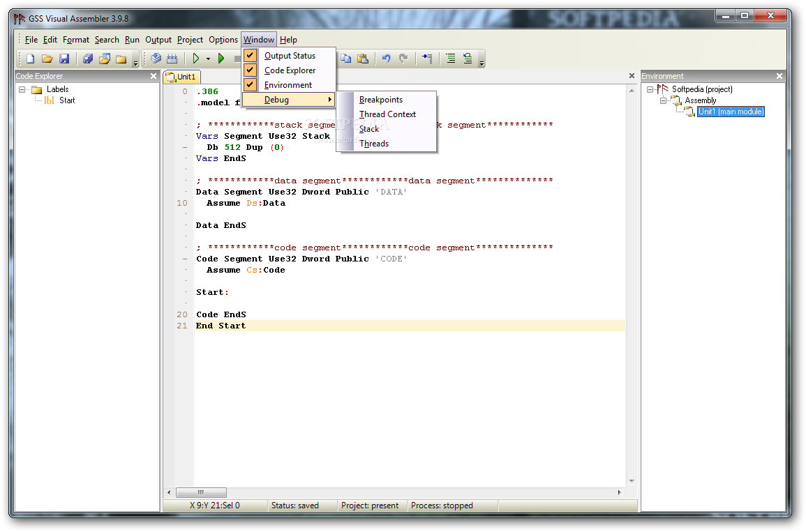Open the Search menu
Image resolution: width=806 pixels, height=532 pixels.
coord(107,40)
